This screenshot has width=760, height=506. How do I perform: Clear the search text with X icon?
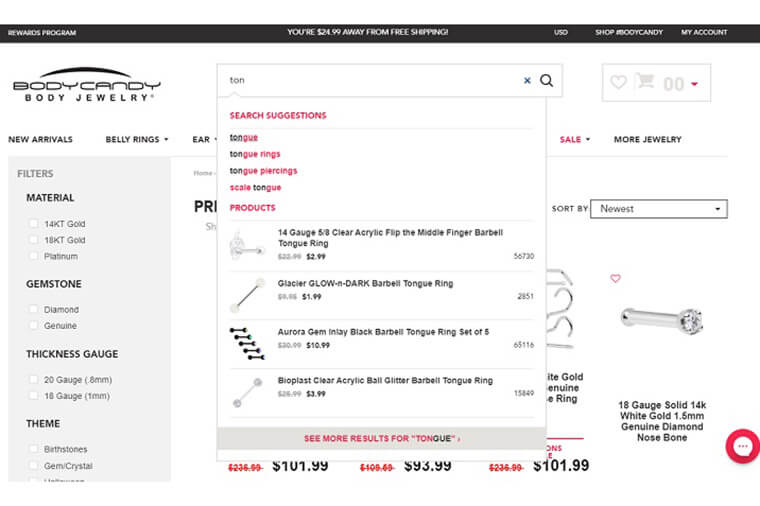tap(527, 80)
